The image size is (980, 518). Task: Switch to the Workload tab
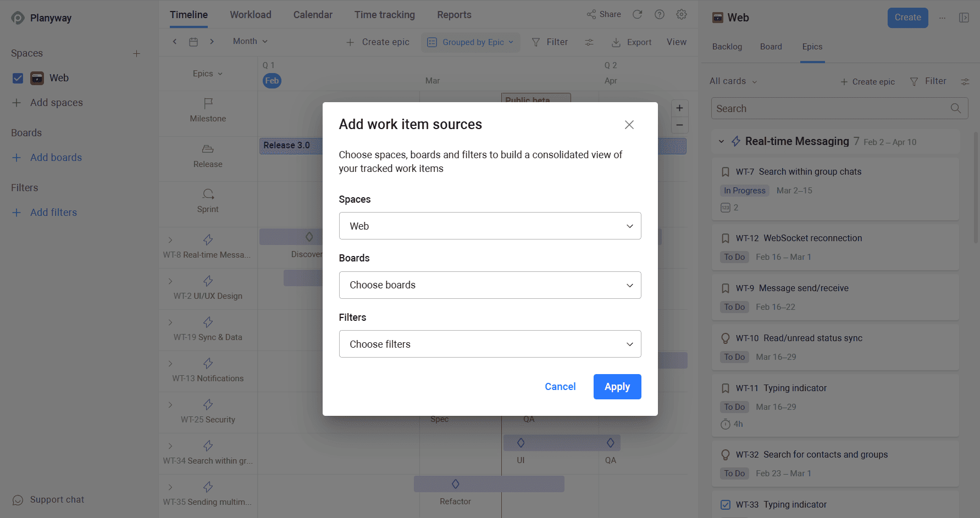tap(251, 15)
